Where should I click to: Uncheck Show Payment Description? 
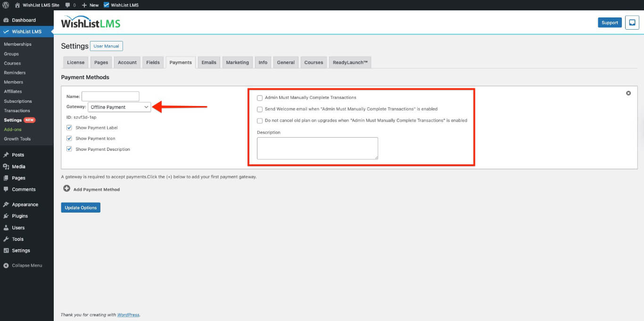coord(69,149)
